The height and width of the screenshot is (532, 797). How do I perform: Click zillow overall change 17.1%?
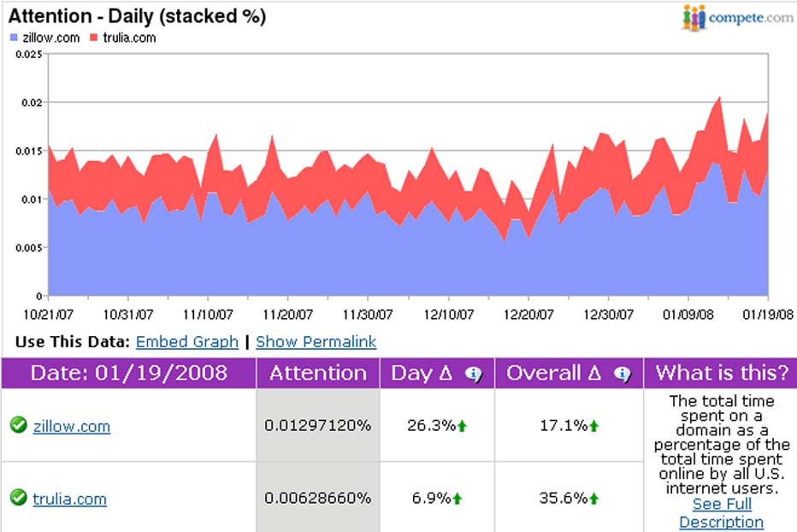tap(564, 425)
